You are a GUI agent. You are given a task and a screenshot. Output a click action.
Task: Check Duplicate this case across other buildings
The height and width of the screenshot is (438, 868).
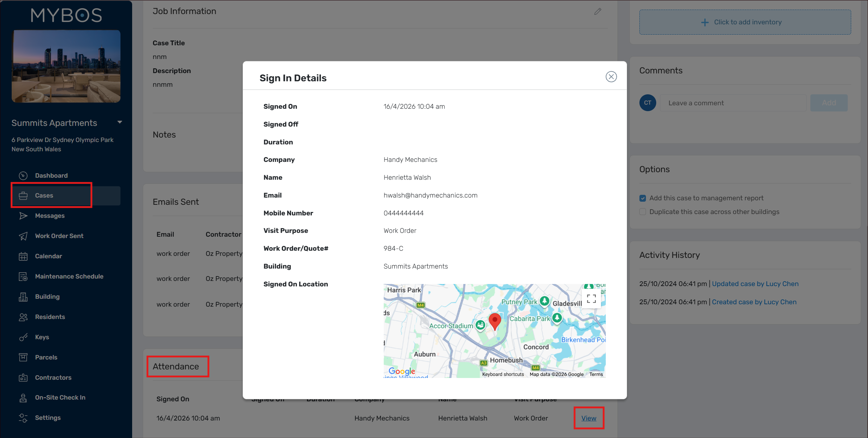click(x=643, y=212)
